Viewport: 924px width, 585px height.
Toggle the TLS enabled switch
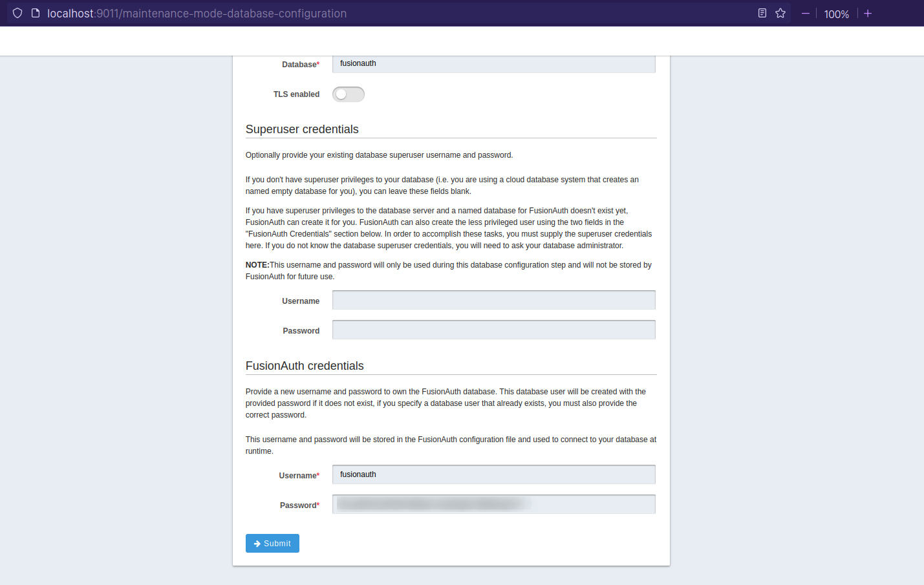(x=349, y=94)
